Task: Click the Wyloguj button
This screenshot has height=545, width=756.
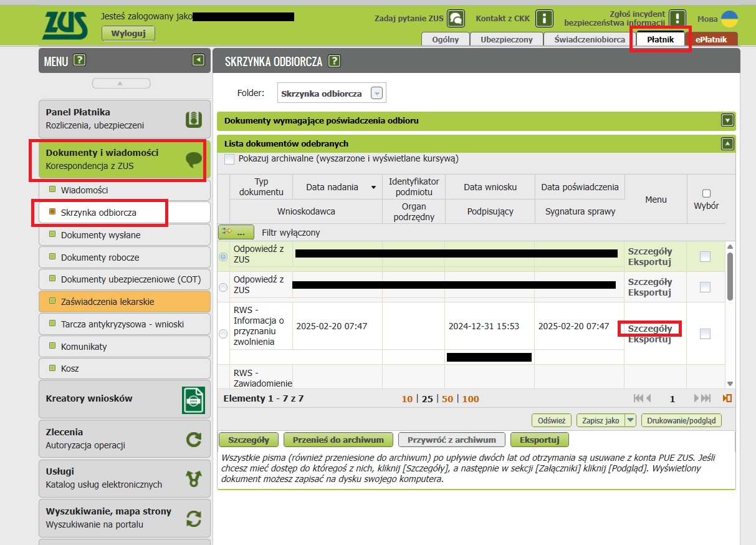Action: pos(128,34)
